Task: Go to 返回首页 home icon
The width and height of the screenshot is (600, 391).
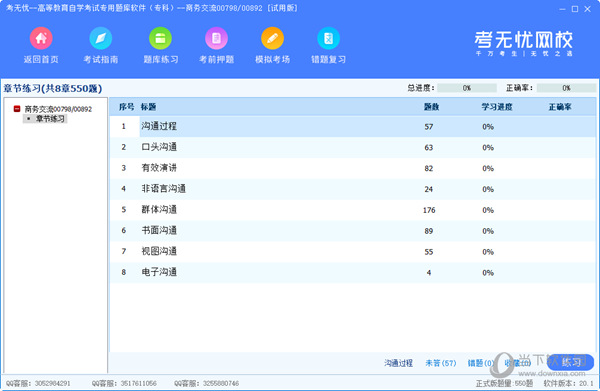Action: (41, 38)
